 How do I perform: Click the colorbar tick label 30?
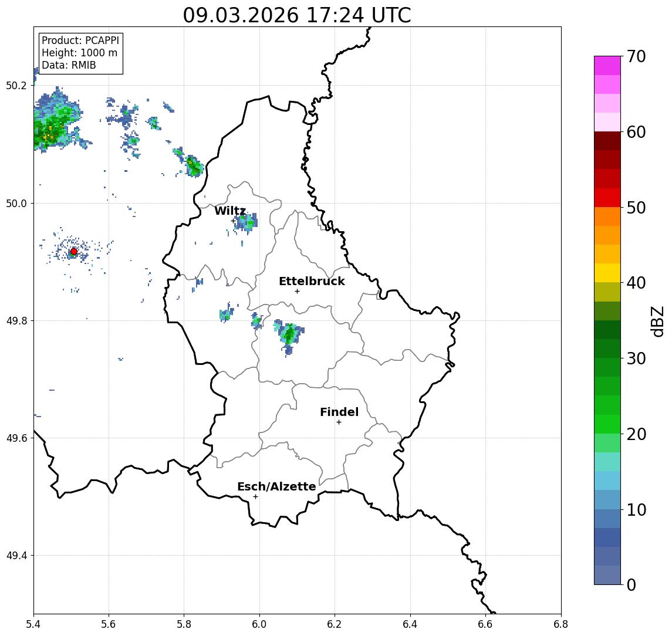click(x=636, y=358)
